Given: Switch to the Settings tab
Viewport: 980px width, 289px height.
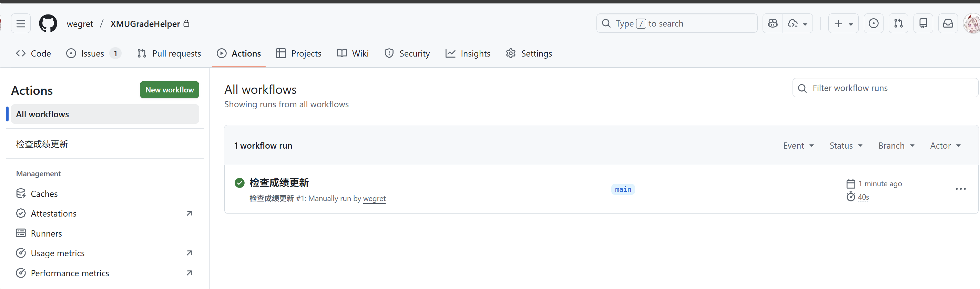Looking at the screenshot, I should pos(529,54).
